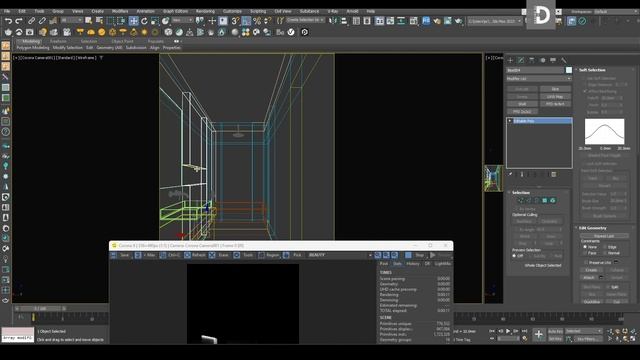Open the Stats tab in Corona VFB
This screenshot has width=640, height=360.
click(x=397, y=264)
